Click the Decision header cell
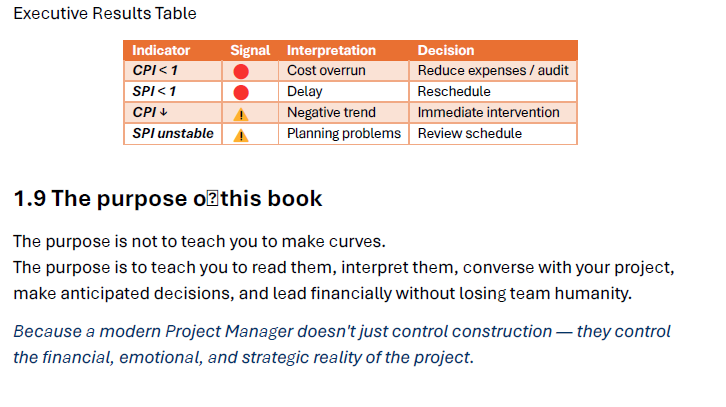 pyautogui.click(x=493, y=50)
